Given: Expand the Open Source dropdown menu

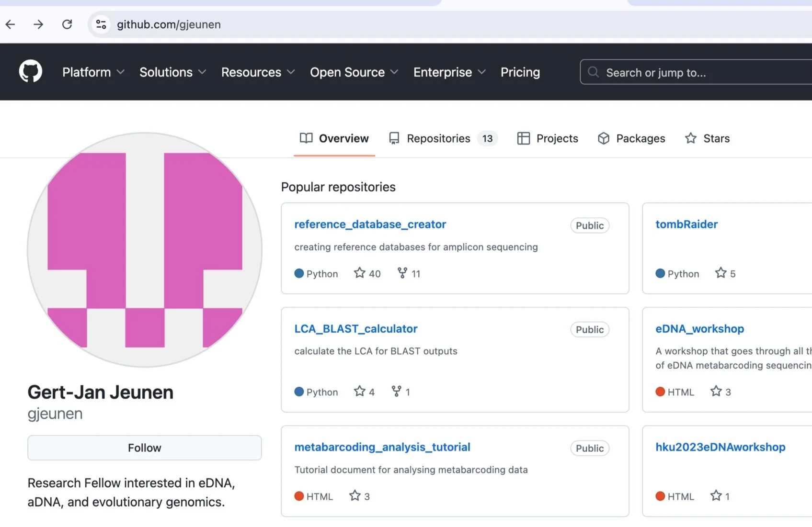Looking at the screenshot, I should click(x=354, y=72).
